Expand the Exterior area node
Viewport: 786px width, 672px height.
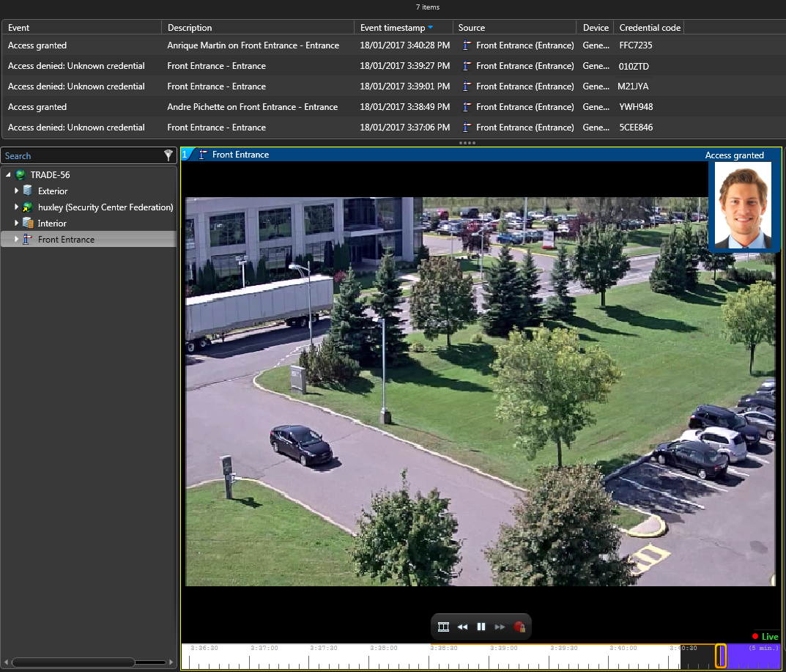click(18, 191)
